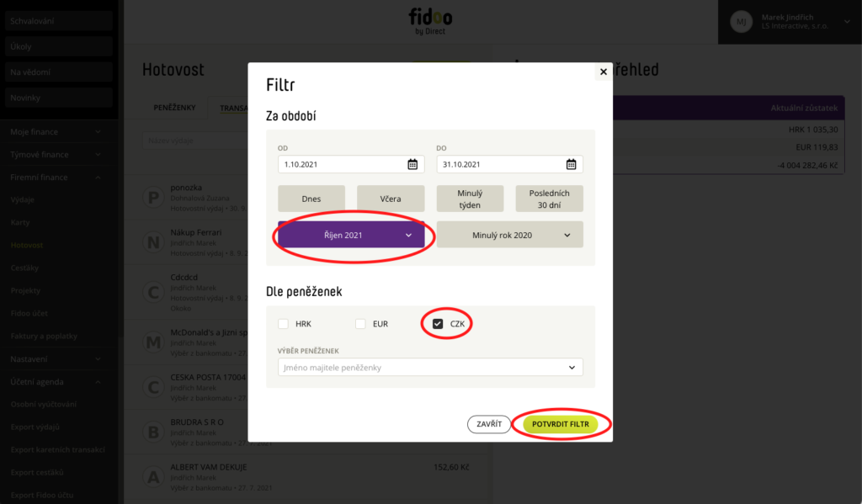Viewport: 862px width, 504px height.
Task: Select the Posledních 30 dní period
Action: click(x=549, y=199)
